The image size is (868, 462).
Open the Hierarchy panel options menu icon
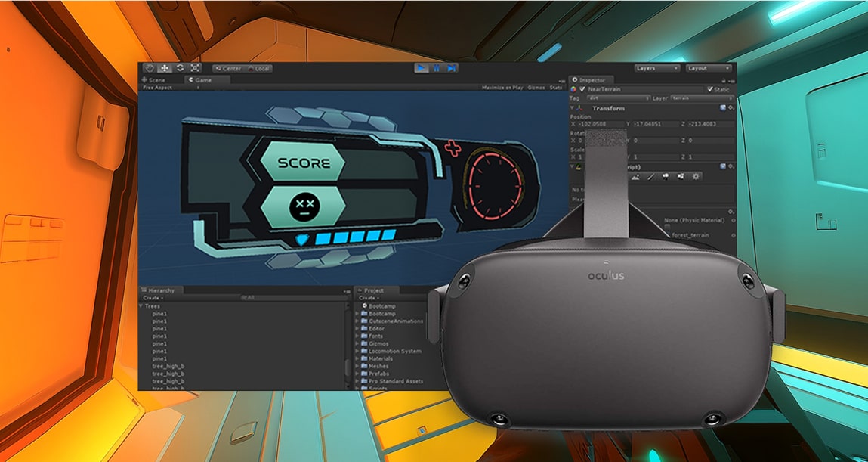click(347, 291)
